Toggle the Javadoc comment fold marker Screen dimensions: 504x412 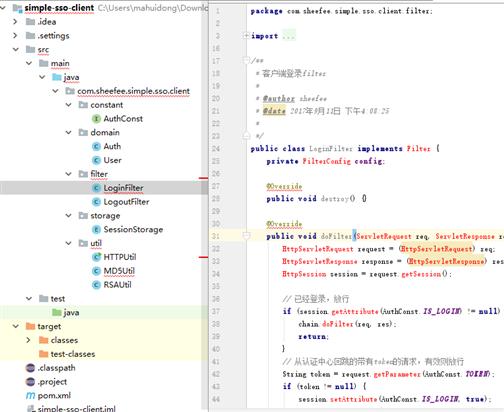pos(246,60)
